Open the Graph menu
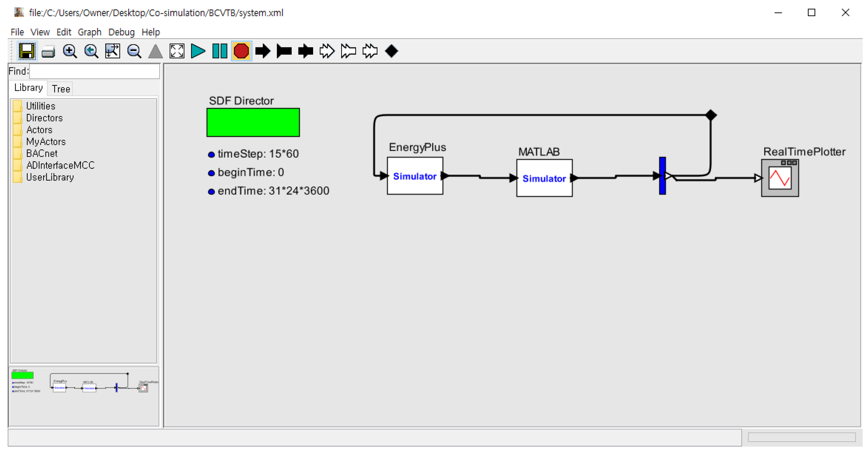Image resolution: width=868 pixels, height=454 pixels. (89, 32)
